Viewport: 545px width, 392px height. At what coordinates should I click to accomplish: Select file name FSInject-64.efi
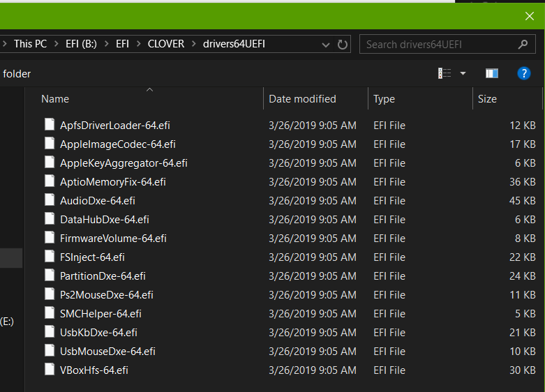tap(92, 257)
